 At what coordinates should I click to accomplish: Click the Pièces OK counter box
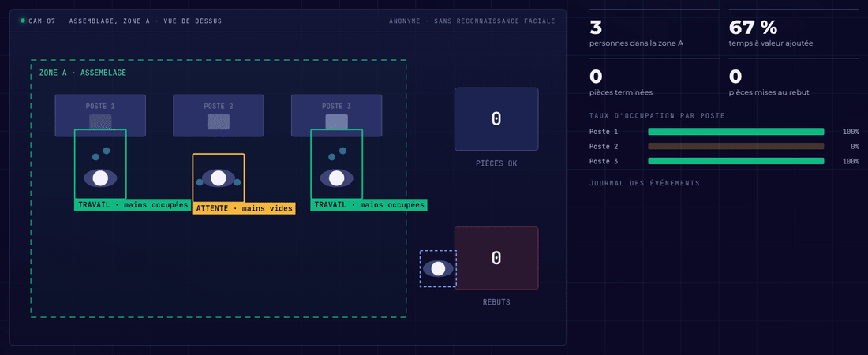pyautogui.click(x=496, y=119)
